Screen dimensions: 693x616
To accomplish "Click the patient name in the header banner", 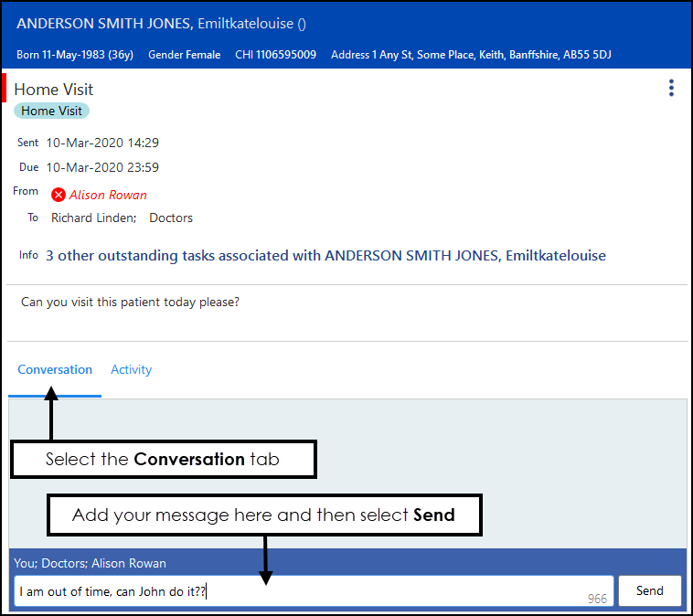I will click(161, 24).
